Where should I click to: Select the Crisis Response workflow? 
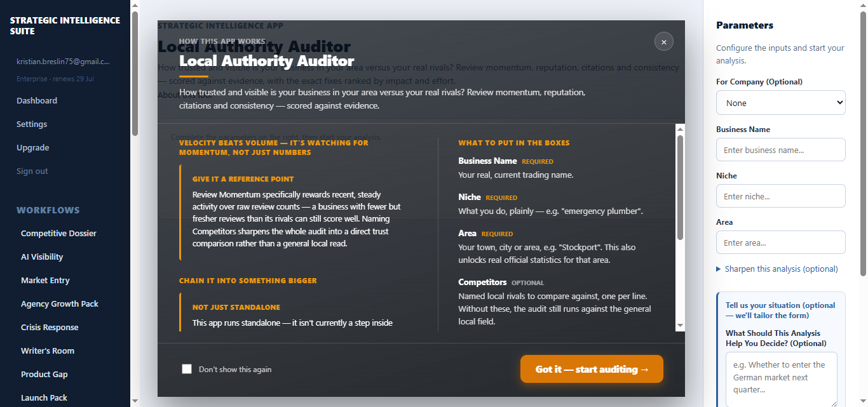pyautogui.click(x=50, y=327)
